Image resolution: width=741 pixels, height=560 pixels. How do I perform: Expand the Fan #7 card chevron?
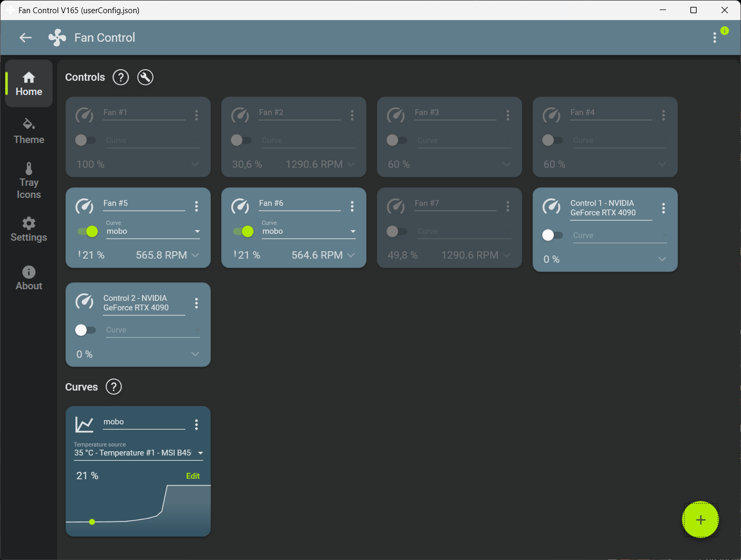[x=507, y=255]
